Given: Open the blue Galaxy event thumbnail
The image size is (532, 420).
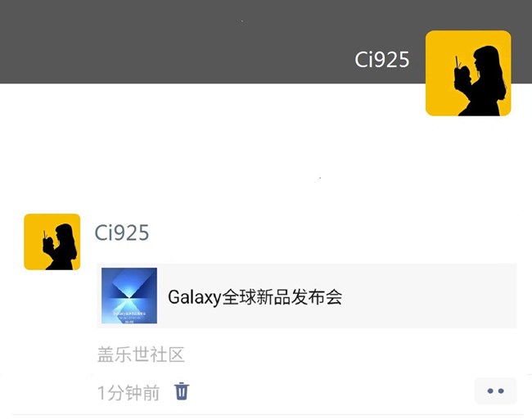Looking at the screenshot, I should click(x=129, y=296).
